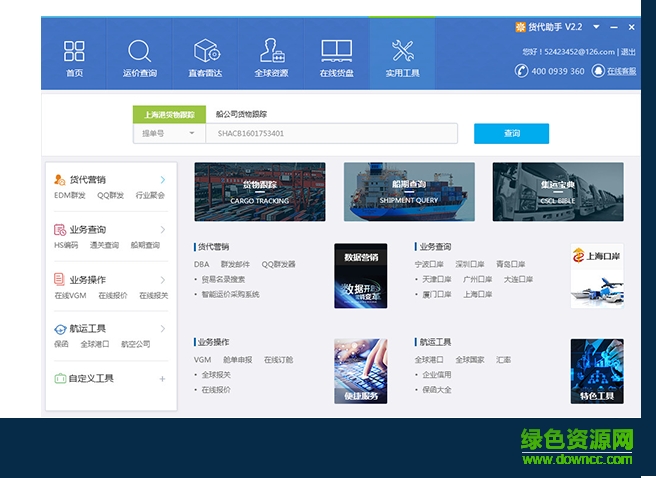Expand the 业务查询 sidebar section arrow
This screenshot has height=478, width=656.
point(163,230)
